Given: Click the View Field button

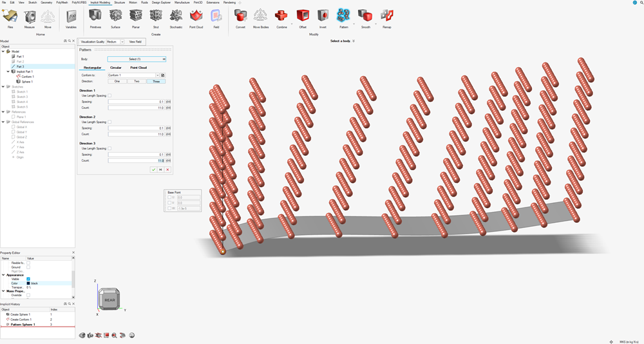Looking at the screenshot, I should [135, 41].
